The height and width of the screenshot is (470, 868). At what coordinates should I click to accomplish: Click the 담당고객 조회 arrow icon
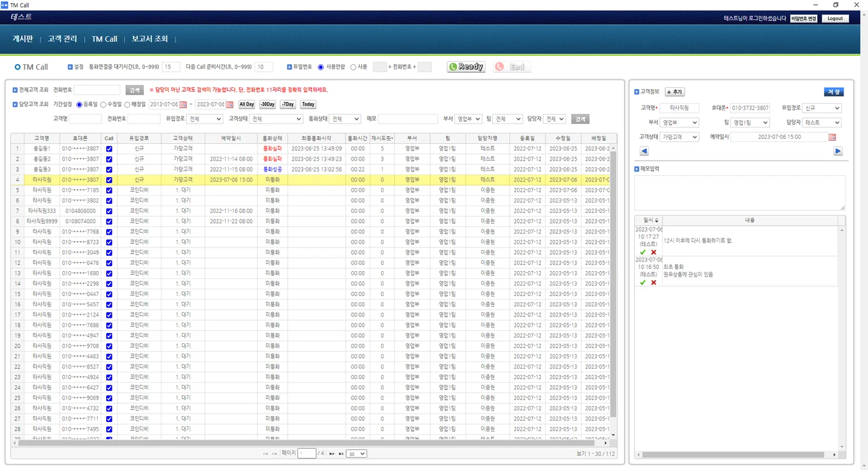pyautogui.click(x=15, y=104)
